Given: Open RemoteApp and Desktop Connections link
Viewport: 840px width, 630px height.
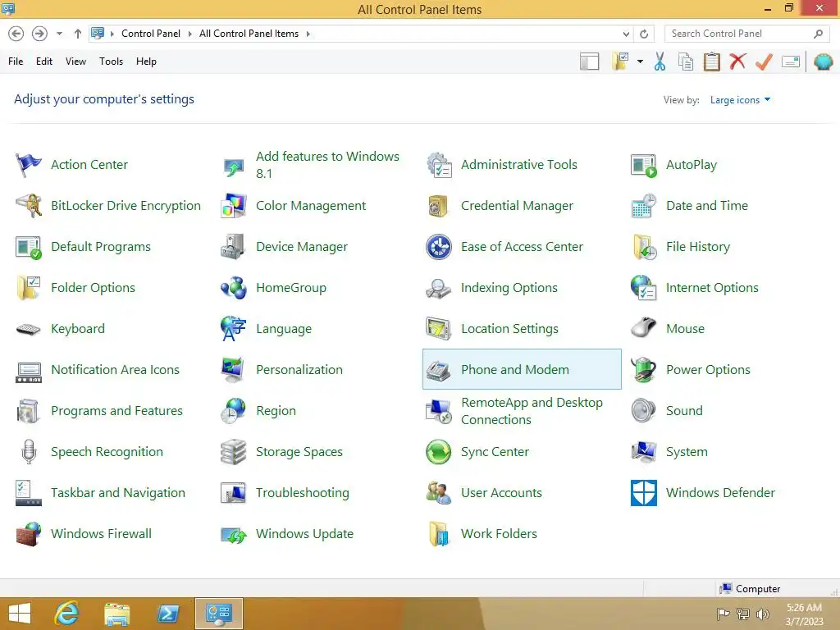Looking at the screenshot, I should [532, 411].
